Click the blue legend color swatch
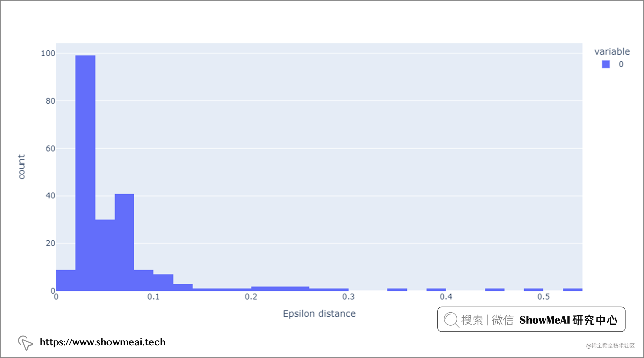 (606, 64)
